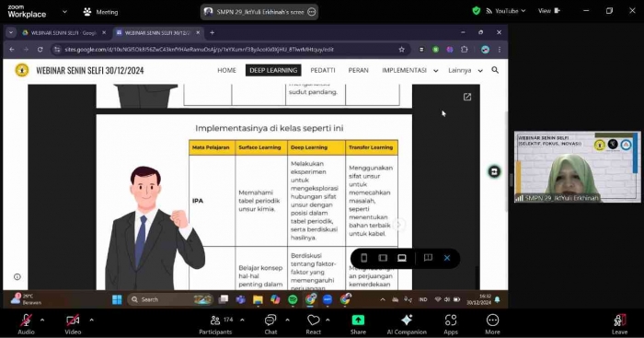Open embedded document in new window
The height and width of the screenshot is (338, 644).
click(467, 97)
